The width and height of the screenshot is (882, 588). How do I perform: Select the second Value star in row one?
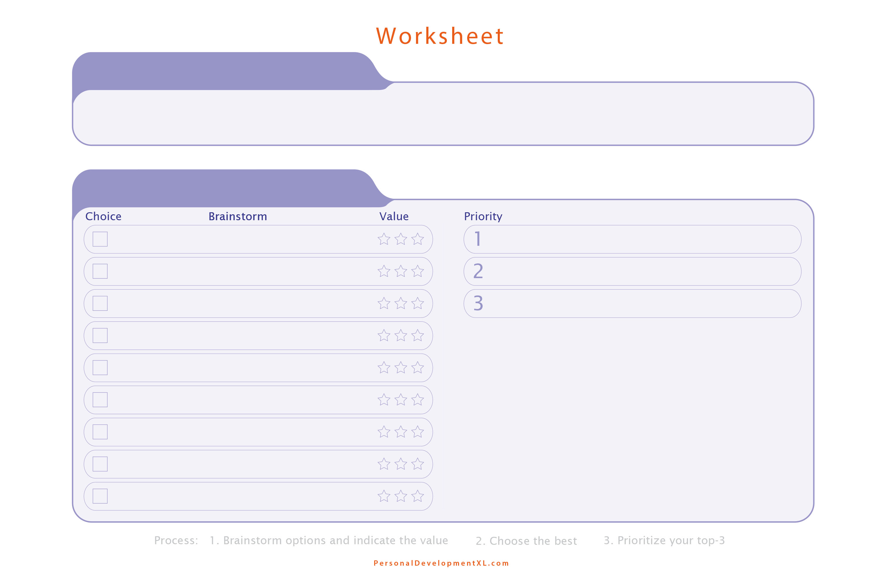[401, 239]
